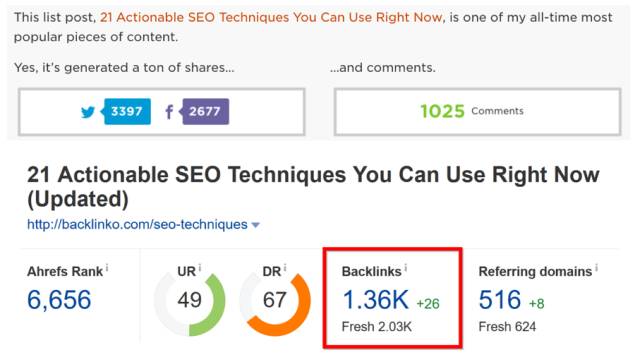
Task: Click the Referring domains info icon
Action: click(x=596, y=268)
